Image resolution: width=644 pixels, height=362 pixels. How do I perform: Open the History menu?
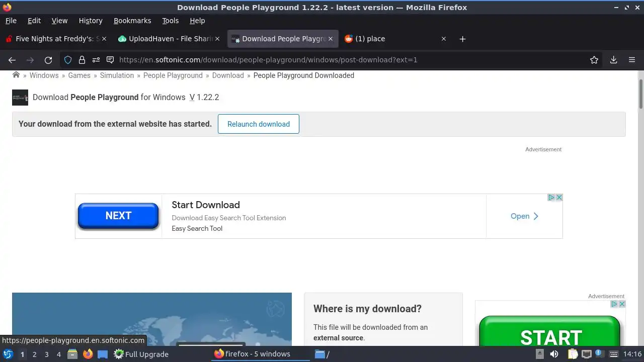tap(91, 21)
